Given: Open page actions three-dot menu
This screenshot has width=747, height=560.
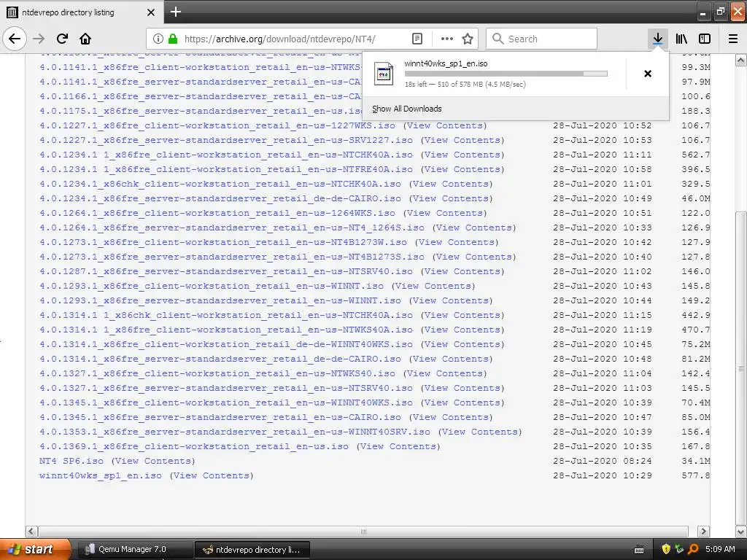Looking at the screenshot, I should [447, 39].
